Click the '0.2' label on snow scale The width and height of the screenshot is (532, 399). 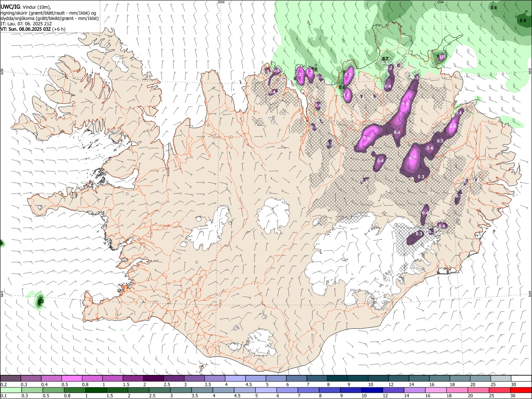3,384
